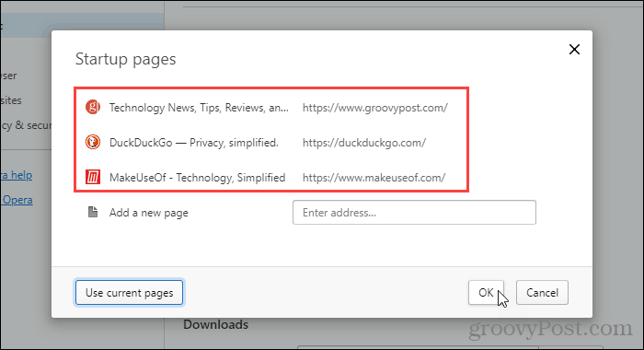Screen dimensions: 644x350
Task: Click the https://www.makeuseof.com/ address
Action: tap(374, 178)
